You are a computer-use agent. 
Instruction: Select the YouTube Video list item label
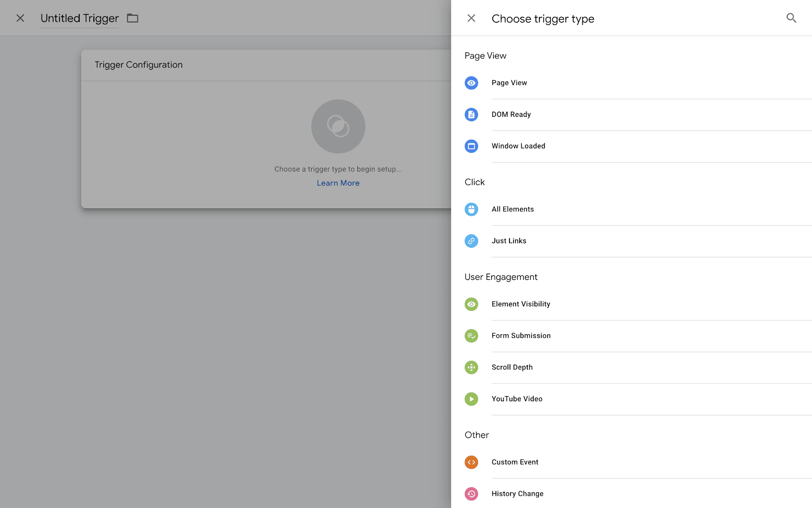click(517, 399)
